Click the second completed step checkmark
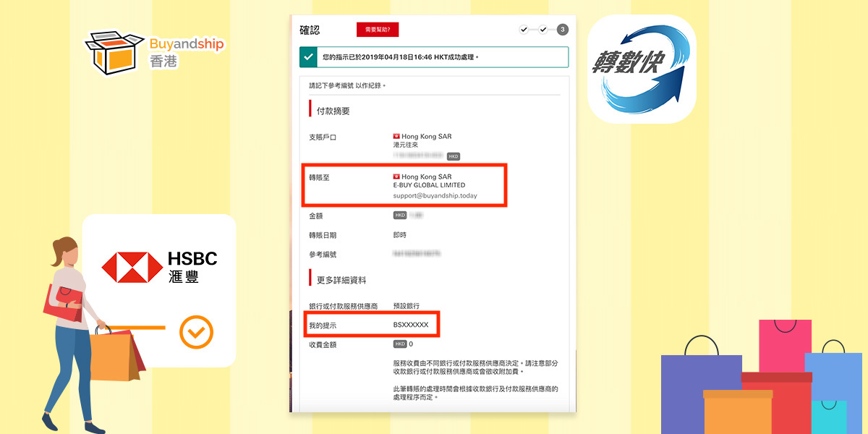This screenshot has height=434, width=868. pyautogui.click(x=542, y=30)
